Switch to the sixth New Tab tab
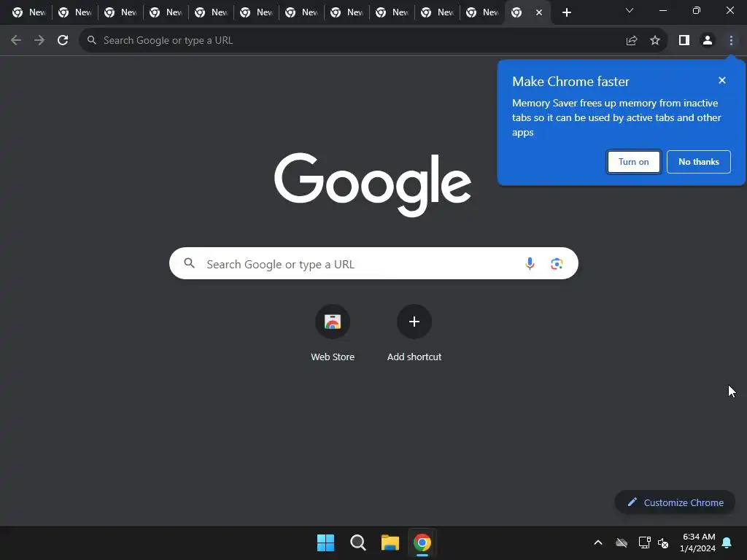 point(256,12)
